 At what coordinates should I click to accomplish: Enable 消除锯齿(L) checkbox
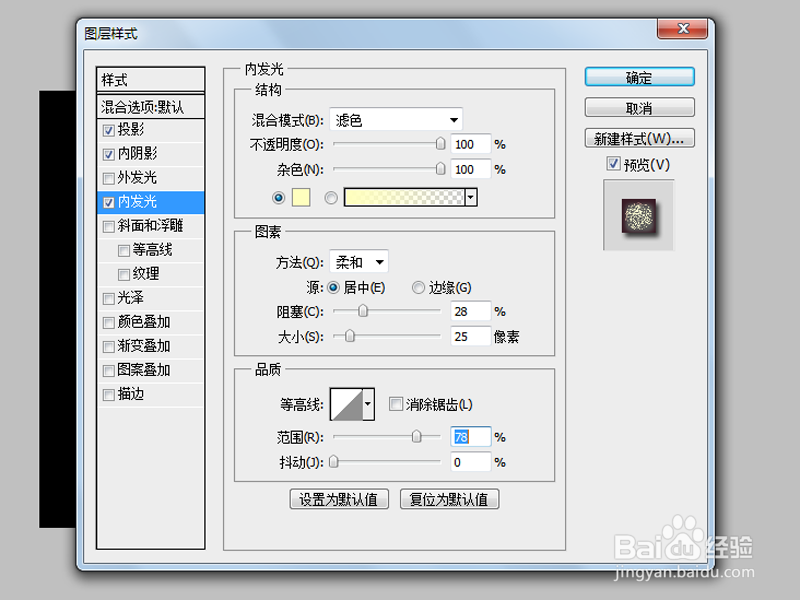click(x=395, y=404)
